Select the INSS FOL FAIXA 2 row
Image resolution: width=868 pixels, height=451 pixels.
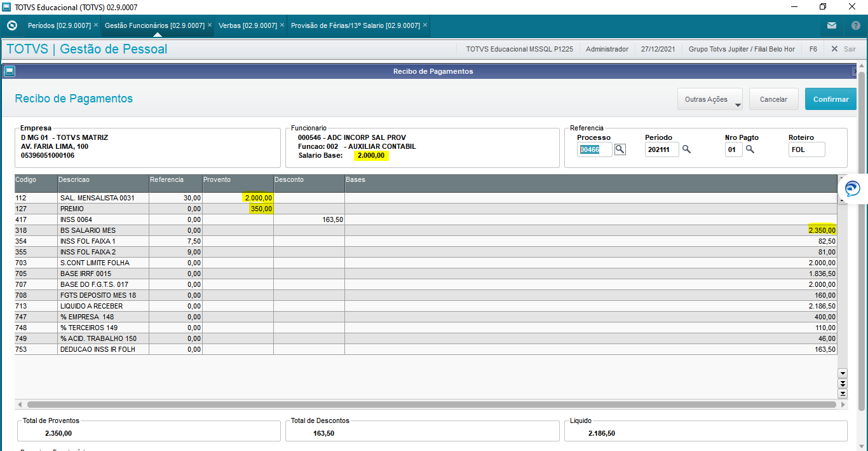click(x=426, y=252)
